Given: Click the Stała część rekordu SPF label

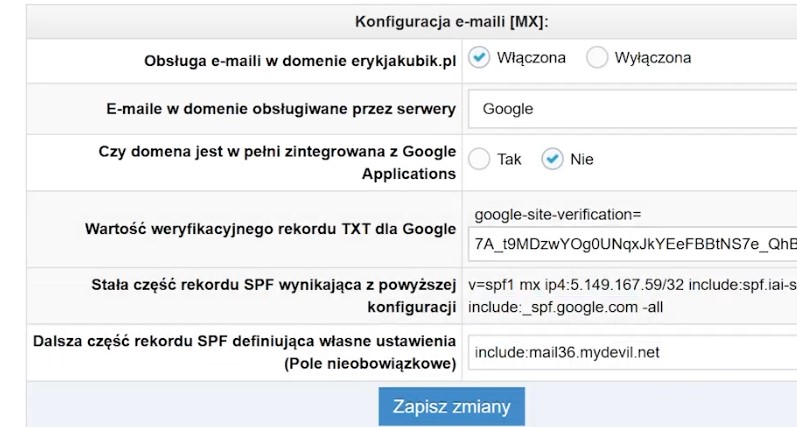Looking at the screenshot, I should coord(274,286).
